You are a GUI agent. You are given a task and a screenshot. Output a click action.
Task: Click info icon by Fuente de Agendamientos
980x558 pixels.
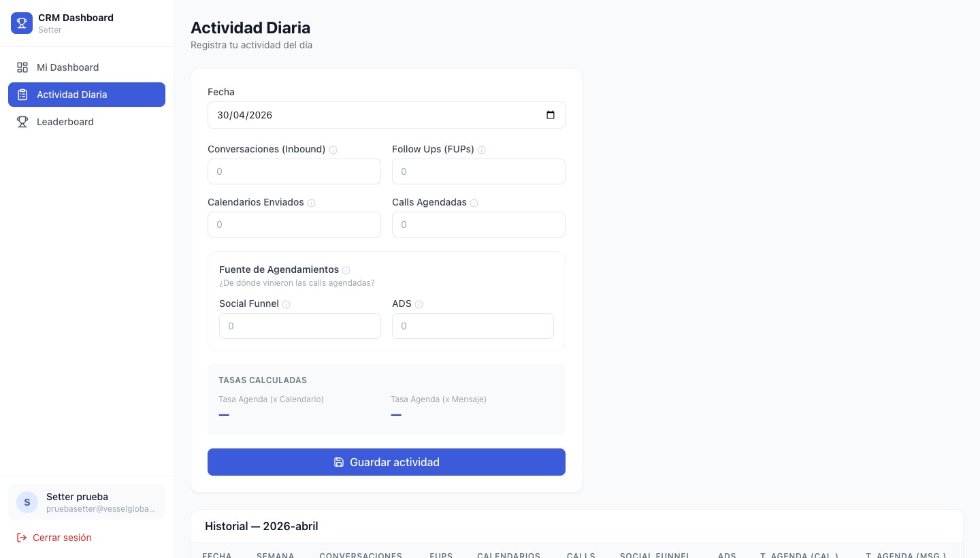[x=346, y=270]
